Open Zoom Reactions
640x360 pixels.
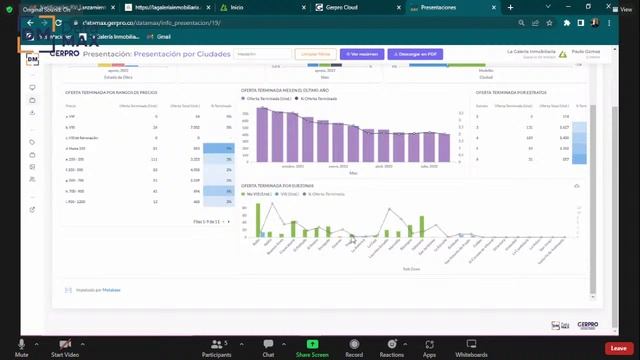(x=391, y=348)
